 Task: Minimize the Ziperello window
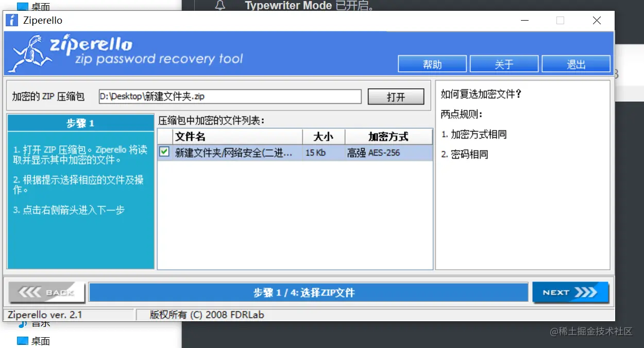[524, 21]
